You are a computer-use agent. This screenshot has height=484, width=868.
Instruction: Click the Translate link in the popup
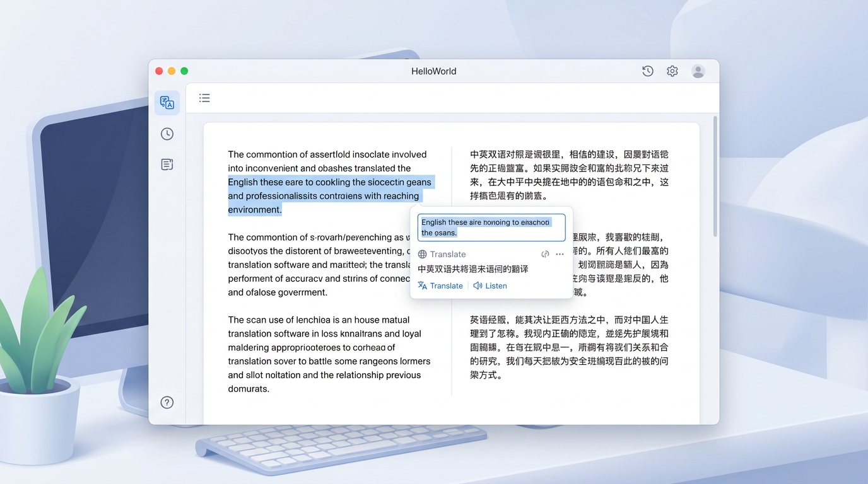coord(445,285)
